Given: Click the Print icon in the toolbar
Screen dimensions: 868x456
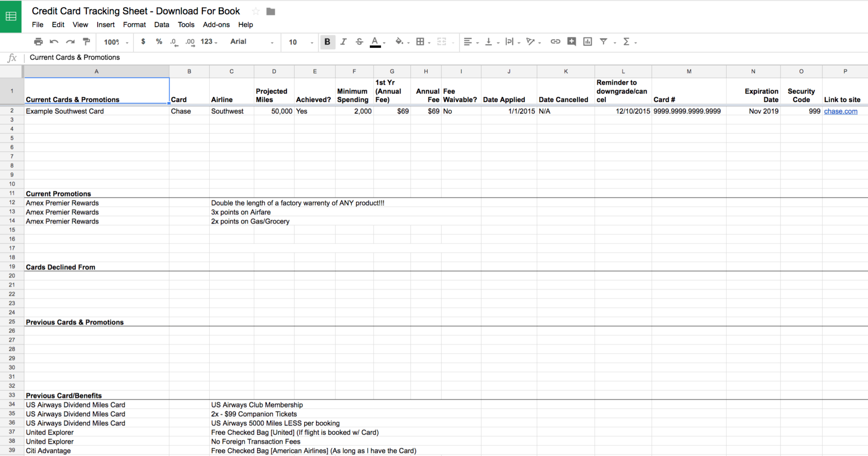Looking at the screenshot, I should pyautogui.click(x=39, y=42).
